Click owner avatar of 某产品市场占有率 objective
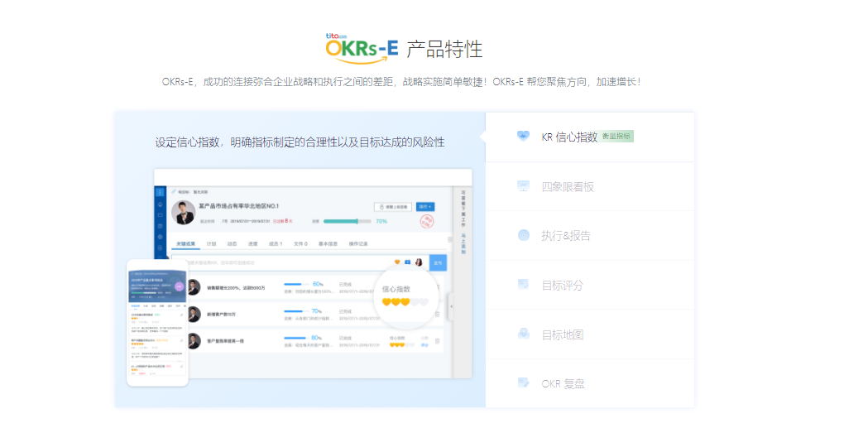 (x=183, y=212)
